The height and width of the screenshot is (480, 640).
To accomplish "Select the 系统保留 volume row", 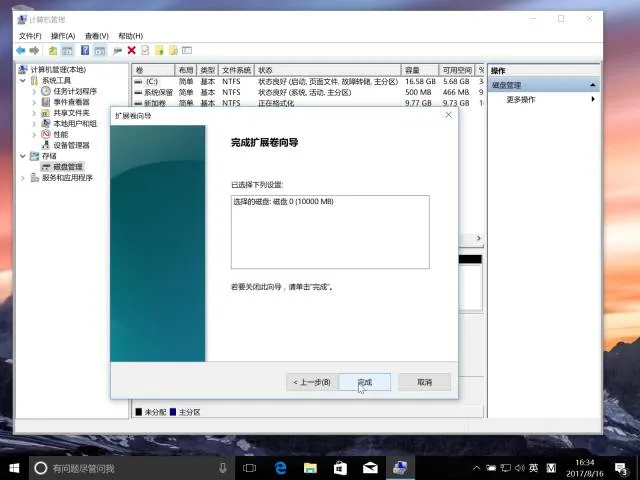I will tap(308, 92).
